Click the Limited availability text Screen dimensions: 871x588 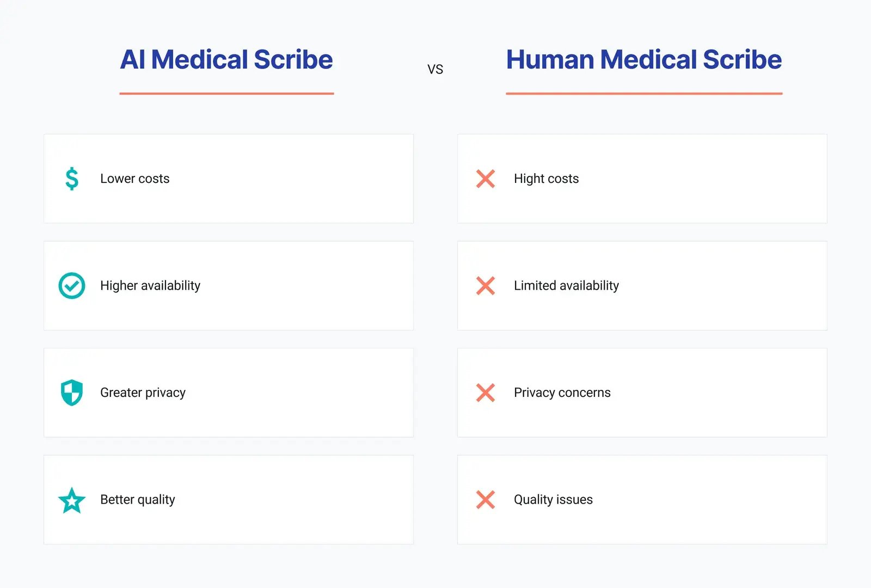(x=567, y=286)
